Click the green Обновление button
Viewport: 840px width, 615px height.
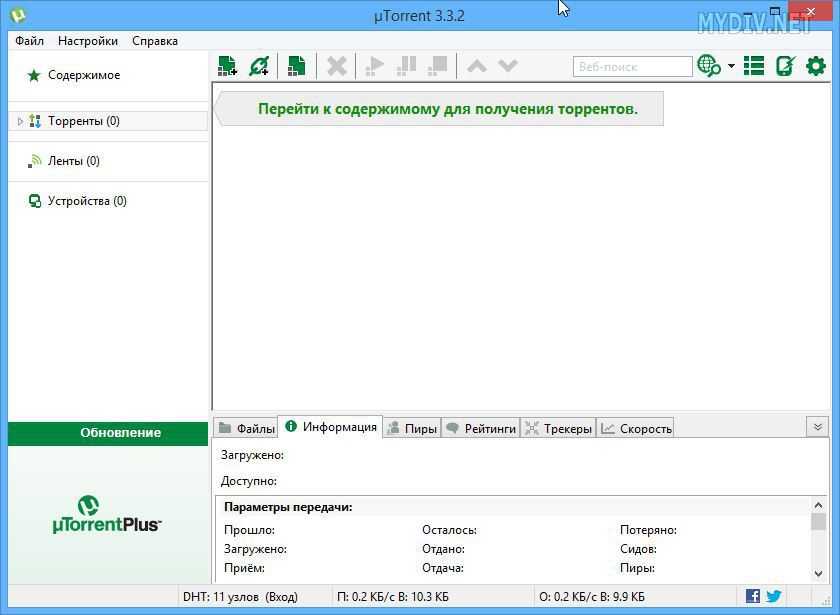[x=108, y=433]
